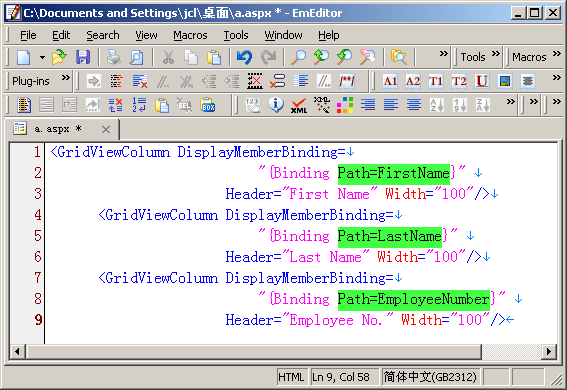The image size is (567, 390).
Task: Open the File menu
Action: 28,35
